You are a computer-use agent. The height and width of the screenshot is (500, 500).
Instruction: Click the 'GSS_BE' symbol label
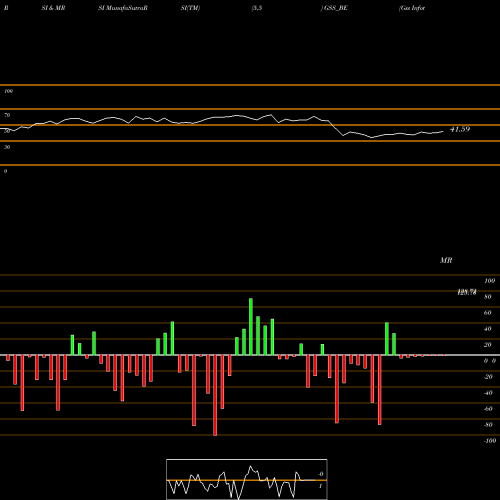pos(336,8)
